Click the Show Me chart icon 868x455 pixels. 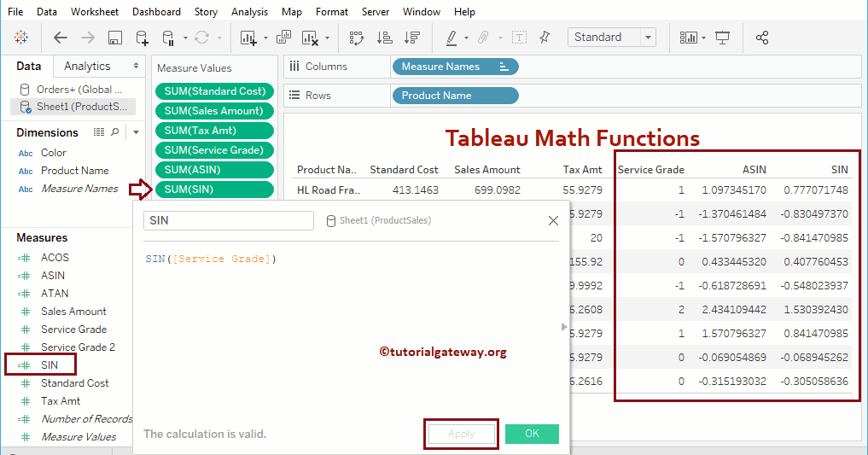pos(688,38)
